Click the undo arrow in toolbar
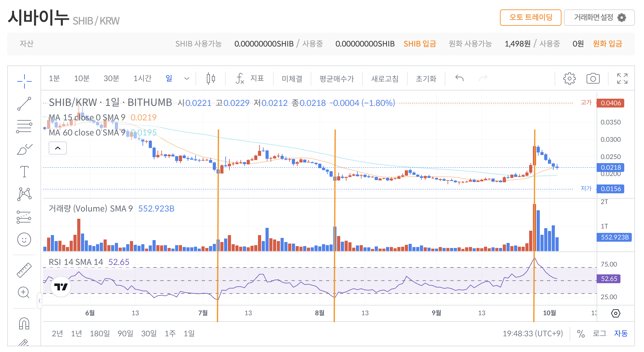 (459, 78)
